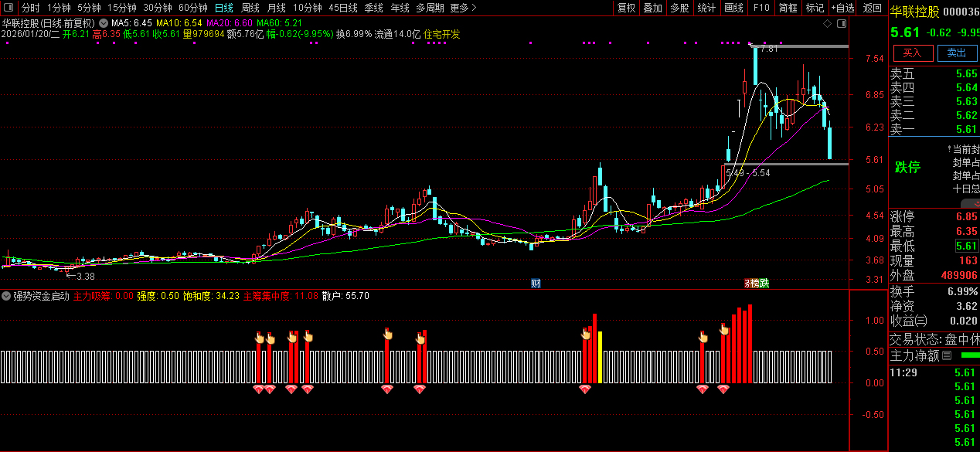Open the 统计 statistics tool

click(706, 8)
